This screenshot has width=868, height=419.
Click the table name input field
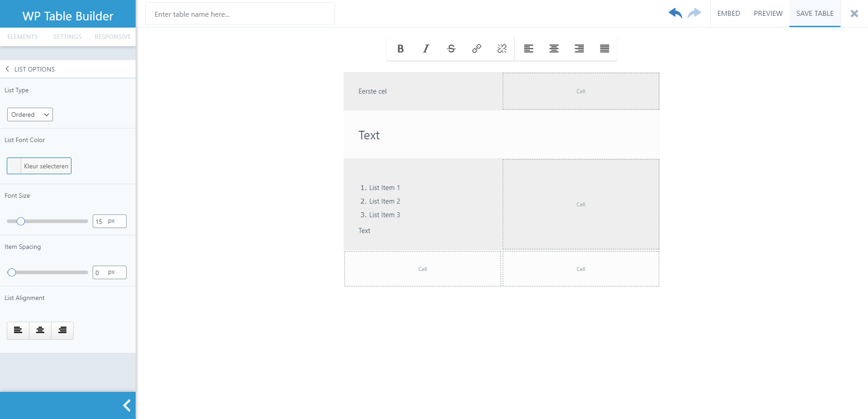pos(240,14)
